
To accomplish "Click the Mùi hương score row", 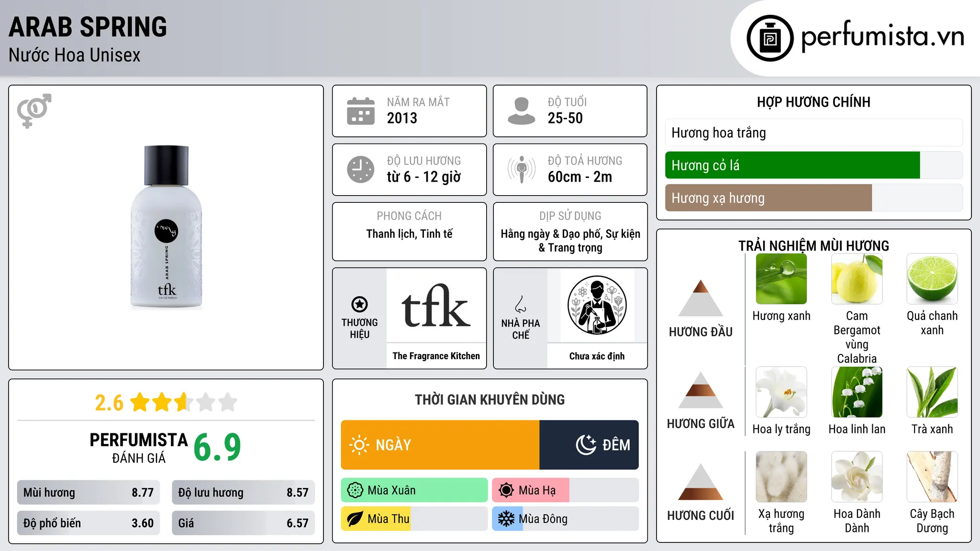I will (89, 492).
